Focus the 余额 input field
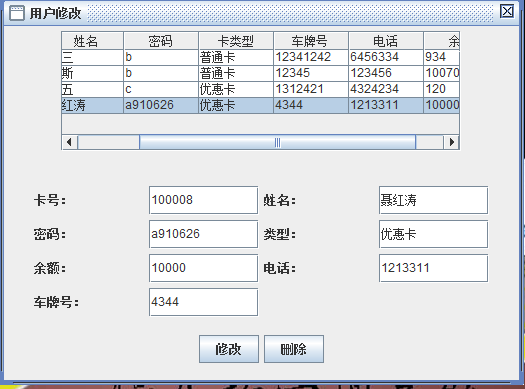This screenshot has width=525, height=389. (x=203, y=268)
